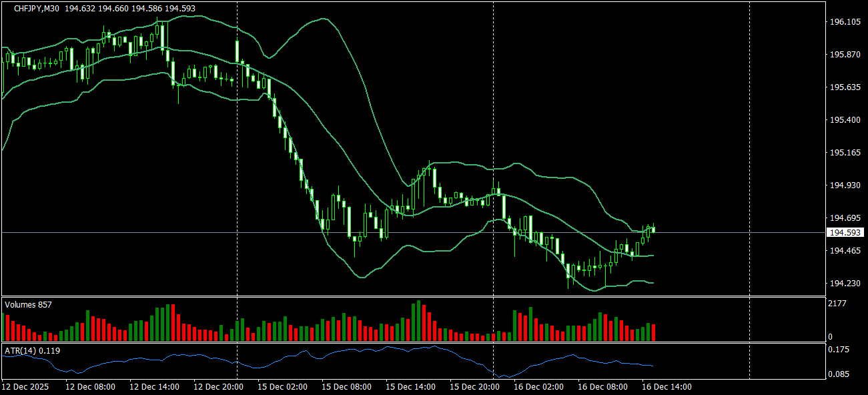
Task: Click the 15 Dec 20:00 time label
Action: click(x=475, y=387)
